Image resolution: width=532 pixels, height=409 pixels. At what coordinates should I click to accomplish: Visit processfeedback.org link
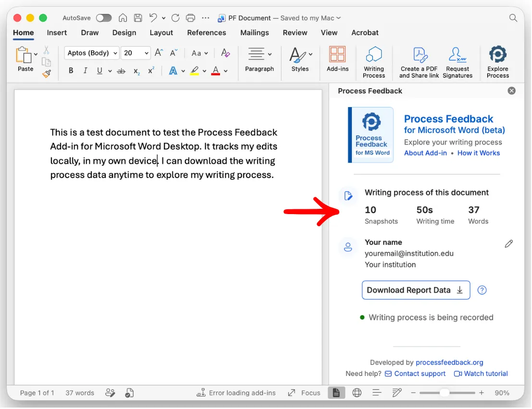[x=449, y=362]
